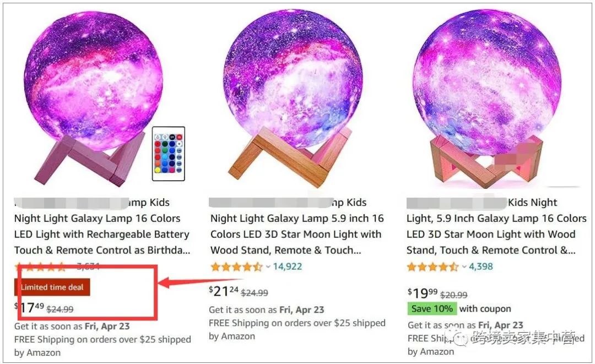Screen dimensions: 595x364
Task: Click the green Save 10% coupon badge
Action: point(432,308)
